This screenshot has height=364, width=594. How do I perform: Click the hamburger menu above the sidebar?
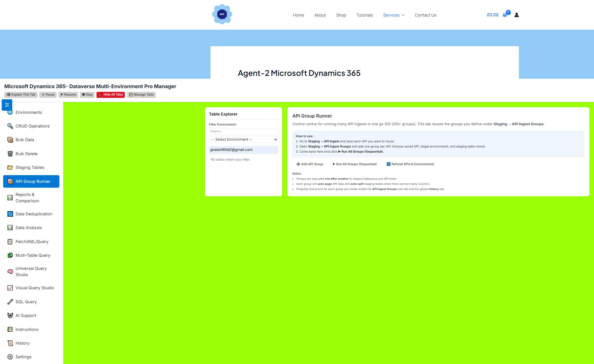click(x=7, y=105)
